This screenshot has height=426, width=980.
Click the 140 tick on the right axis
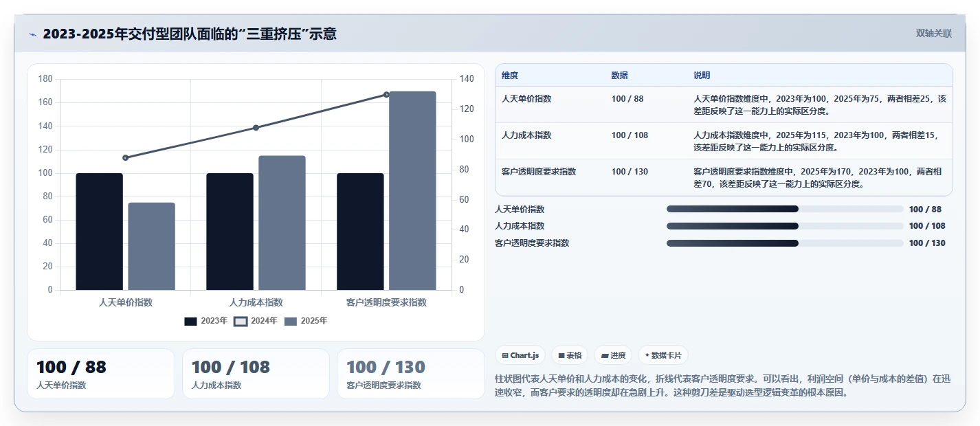click(467, 79)
